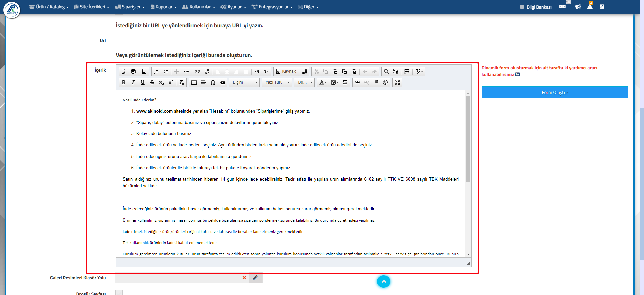Center align the text

tap(227, 71)
